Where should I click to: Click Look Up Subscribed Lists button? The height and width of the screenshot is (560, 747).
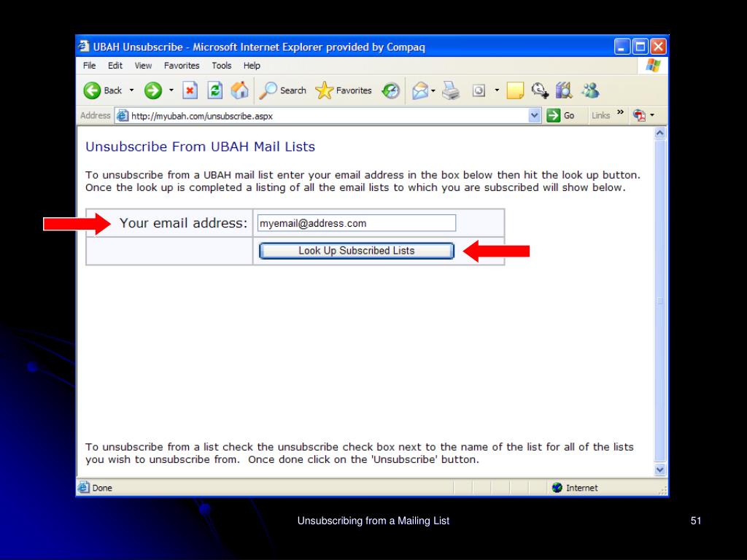(356, 251)
